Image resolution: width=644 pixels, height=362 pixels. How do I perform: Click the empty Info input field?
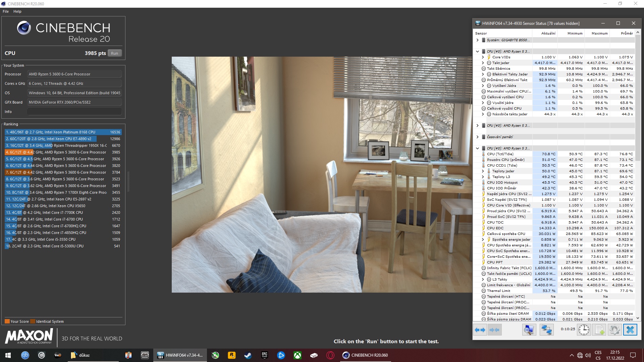click(x=74, y=112)
